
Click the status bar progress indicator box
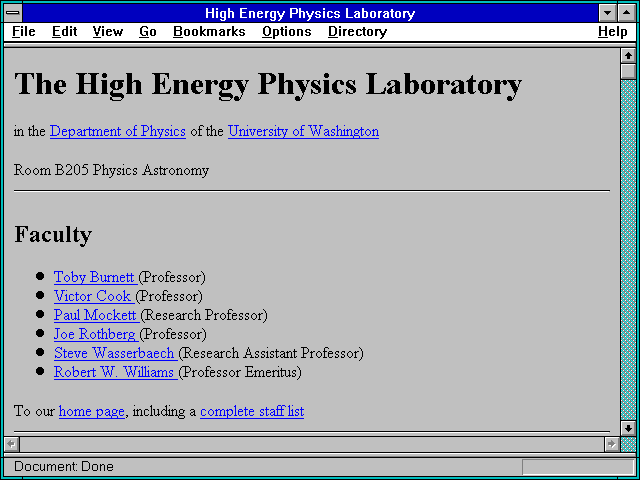click(578, 467)
